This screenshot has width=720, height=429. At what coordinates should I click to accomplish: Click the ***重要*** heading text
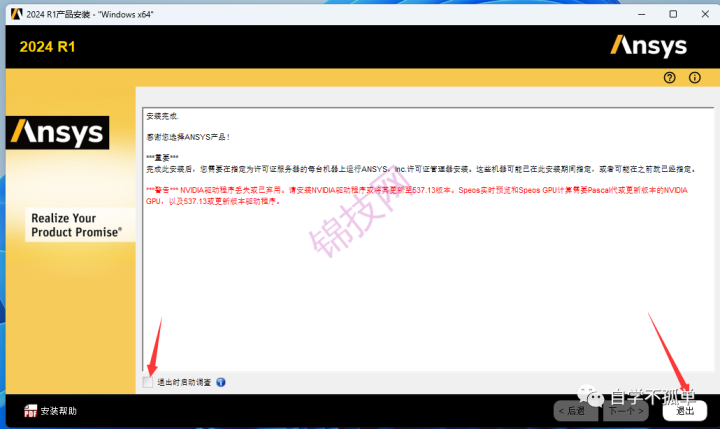(x=162, y=158)
